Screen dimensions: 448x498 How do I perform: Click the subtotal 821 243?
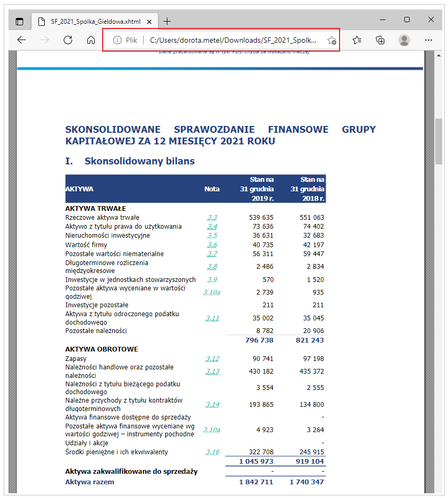tap(310, 340)
